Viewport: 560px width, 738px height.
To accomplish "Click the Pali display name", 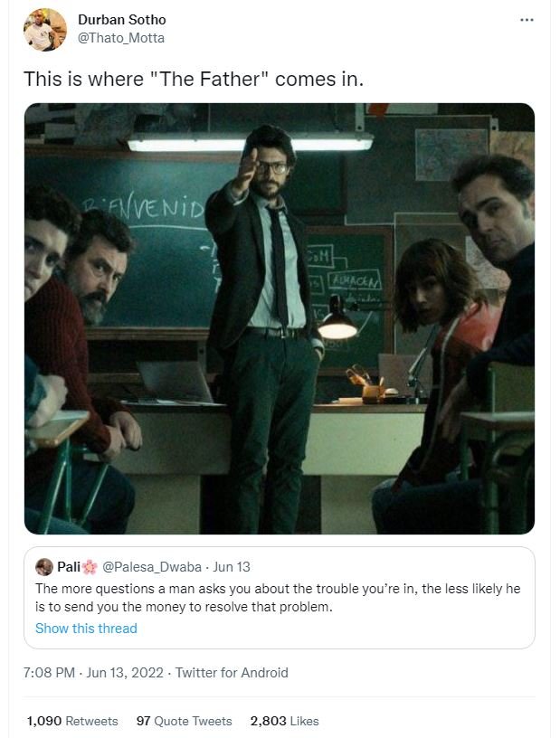I will point(69,567).
